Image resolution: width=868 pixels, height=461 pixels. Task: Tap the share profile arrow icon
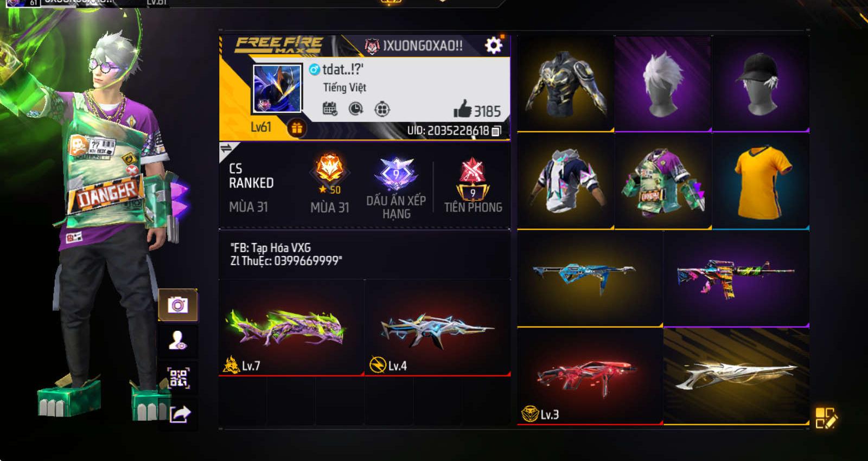point(180,414)
